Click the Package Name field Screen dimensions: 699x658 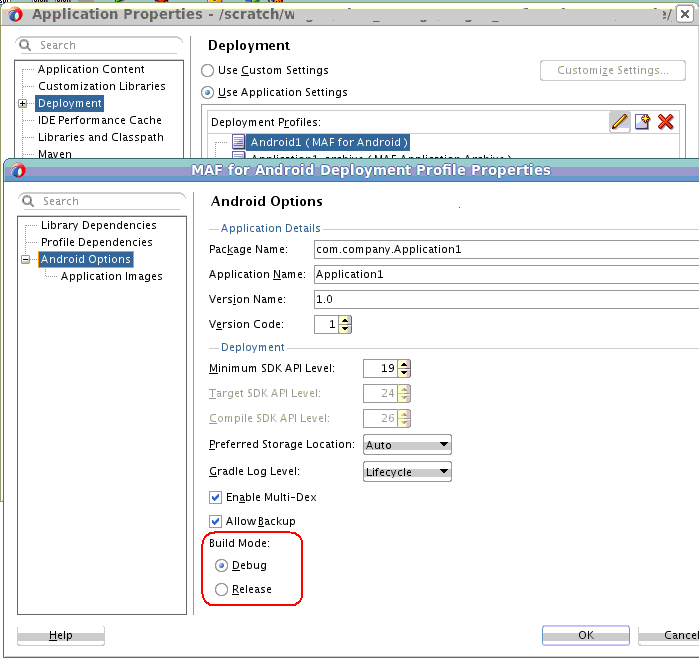click(x=506, y=249)
